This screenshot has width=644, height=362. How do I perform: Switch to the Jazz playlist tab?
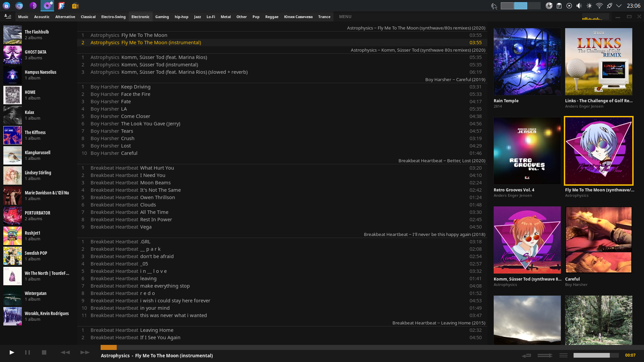198,16
